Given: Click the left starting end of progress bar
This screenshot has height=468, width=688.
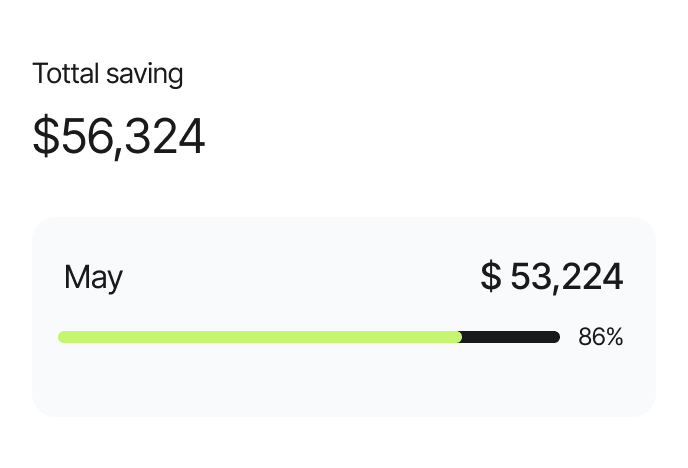Looking at the screenshot, I should (x=63, y=337).
